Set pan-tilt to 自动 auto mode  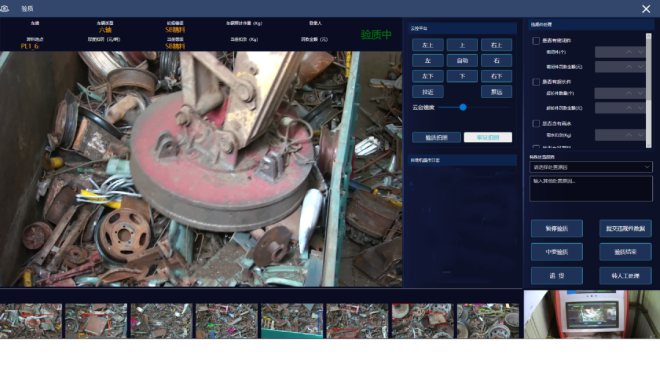pos(462,61)
